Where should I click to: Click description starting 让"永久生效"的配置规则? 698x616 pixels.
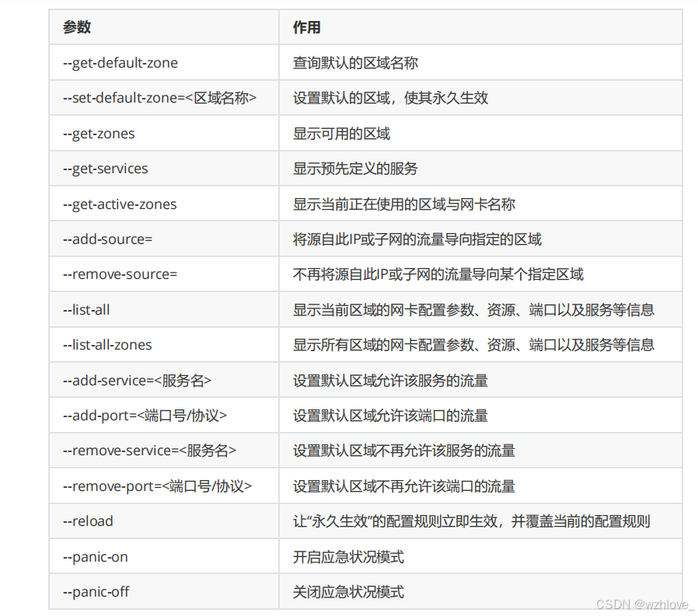coord(471,521)
